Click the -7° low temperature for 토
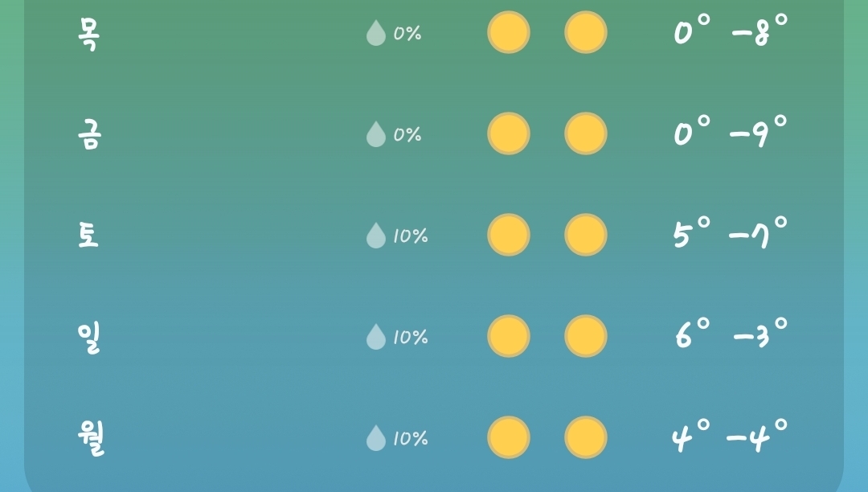Image resolution: width=868 pixels, height=492 pixels. (757, 233)
